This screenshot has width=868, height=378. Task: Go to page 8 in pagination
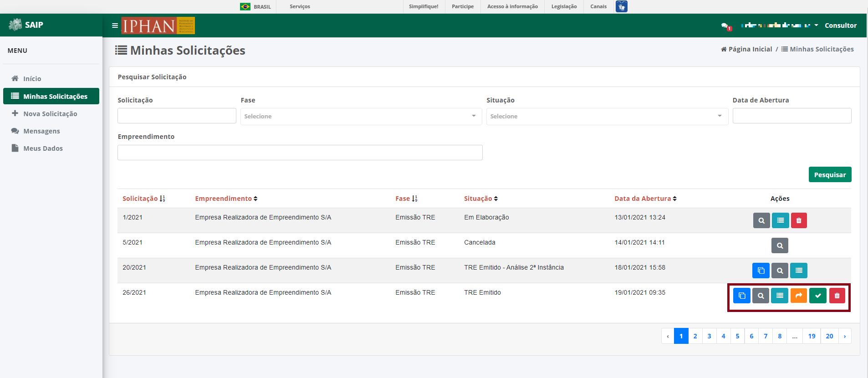click(780, 336)
